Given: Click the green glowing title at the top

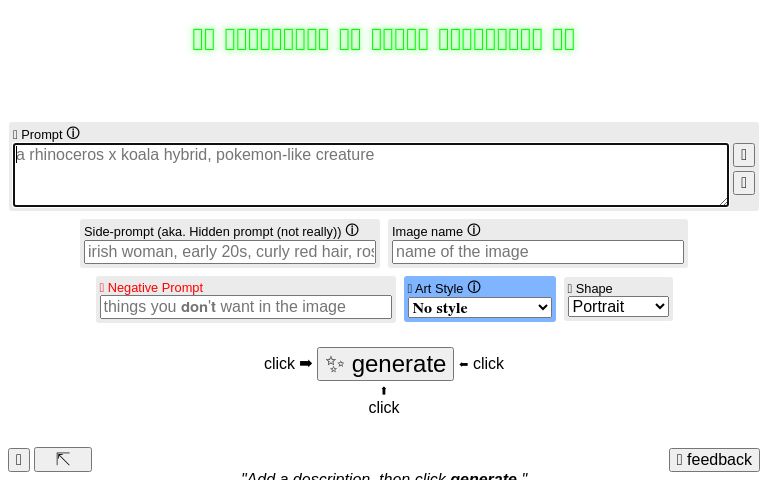Looking at the screenshot, I should pos(384,39).
